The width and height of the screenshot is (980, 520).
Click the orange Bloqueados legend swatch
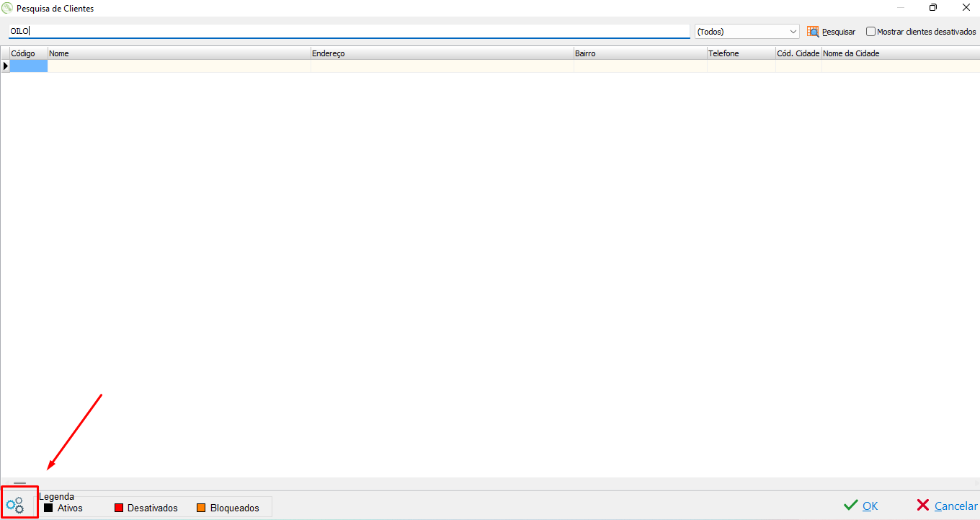point(201,508)
